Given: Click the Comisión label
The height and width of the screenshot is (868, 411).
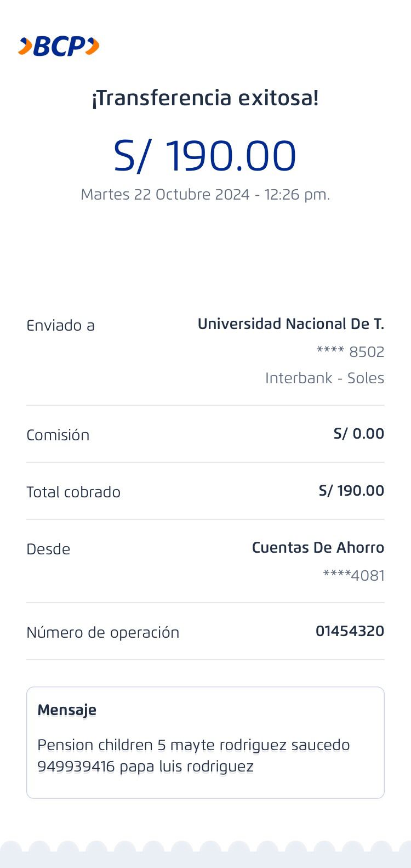Looking at the screenshot, I should click(x=58, y=435).
